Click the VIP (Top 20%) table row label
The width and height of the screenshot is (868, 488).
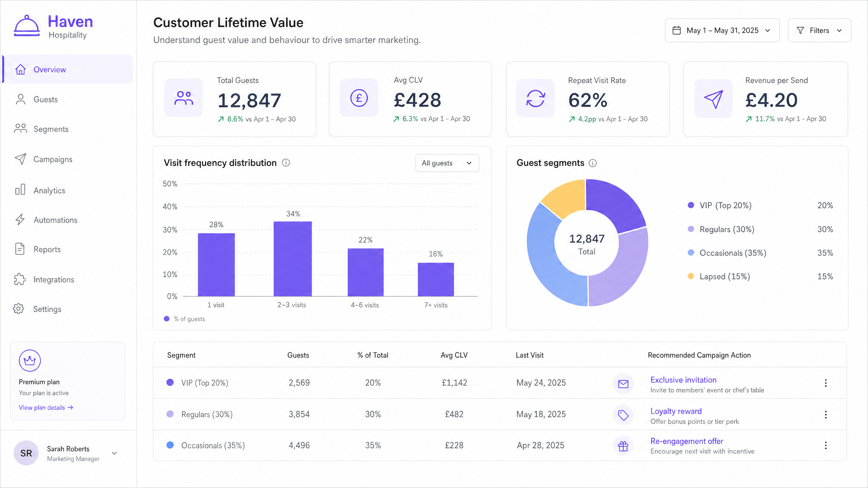204,383
